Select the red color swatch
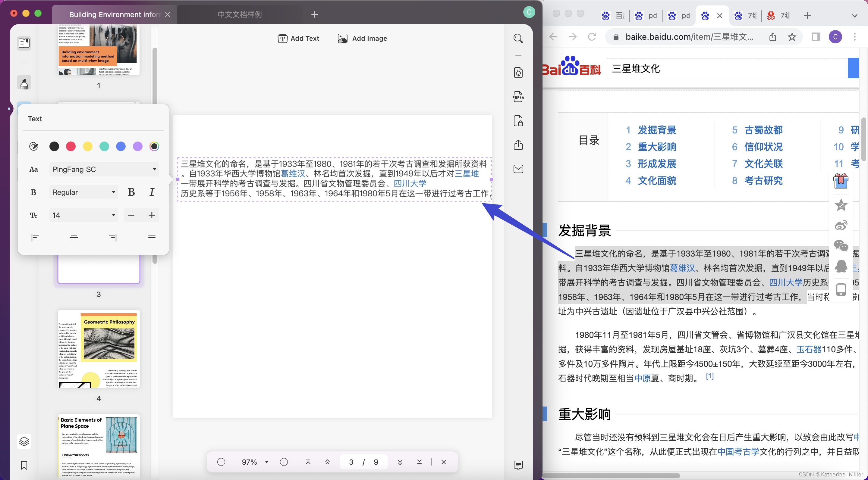This screenshot has height=480, width=868. (x=71, y=146)
